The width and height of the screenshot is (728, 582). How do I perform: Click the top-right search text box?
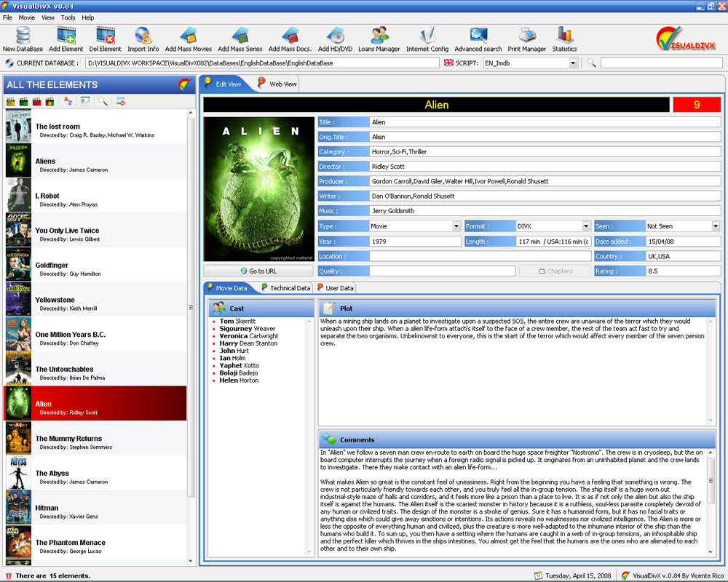tap(661, 63)
